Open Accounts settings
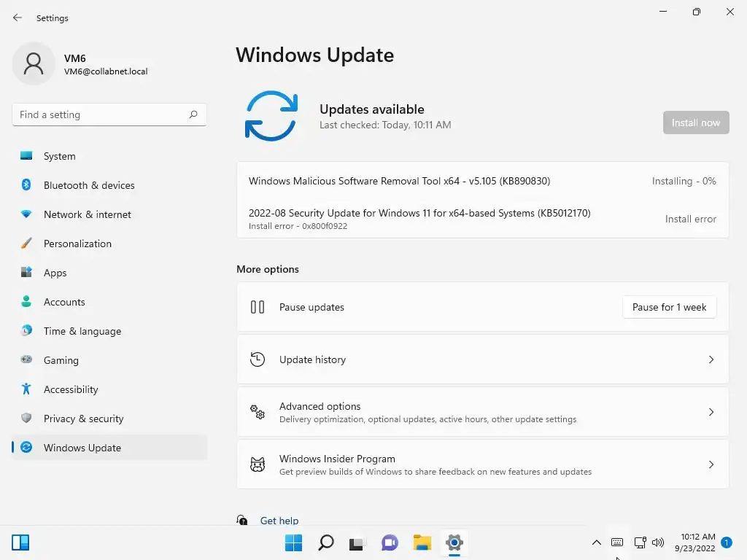 pos(109,302)
